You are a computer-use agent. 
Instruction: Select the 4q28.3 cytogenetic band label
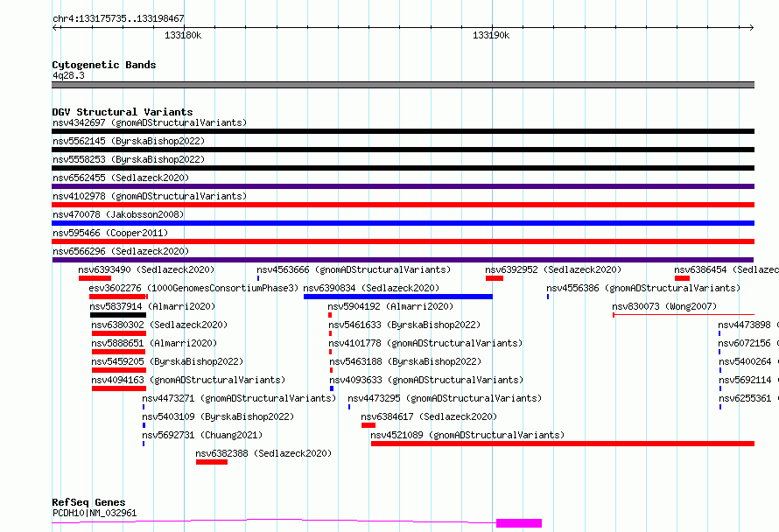click(68, 75)
